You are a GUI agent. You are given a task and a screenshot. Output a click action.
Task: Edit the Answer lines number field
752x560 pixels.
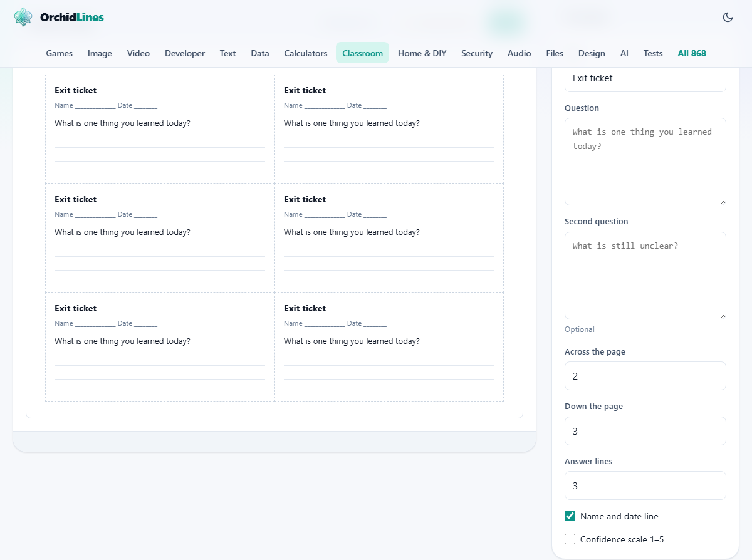(x=645, y=485)
